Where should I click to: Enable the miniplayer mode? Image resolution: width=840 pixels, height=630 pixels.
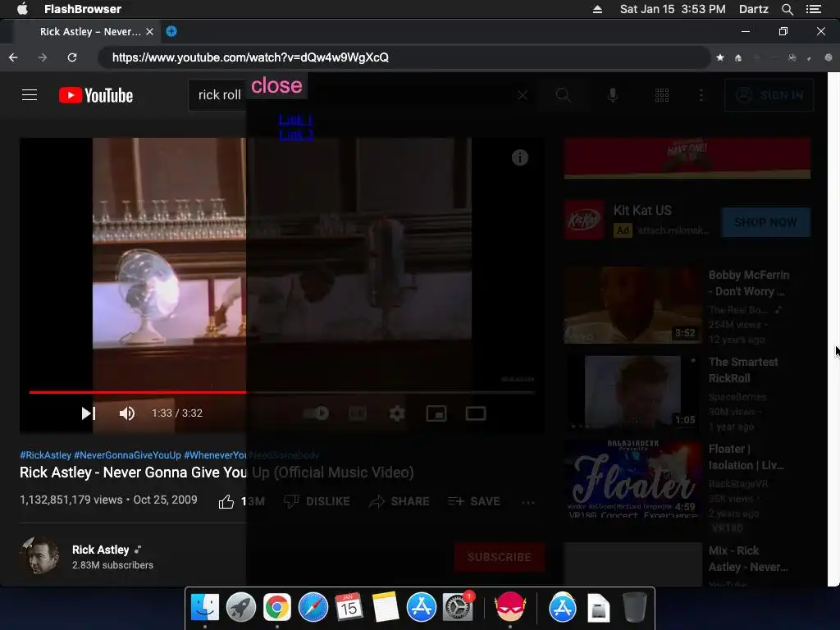tap(436, 413)
